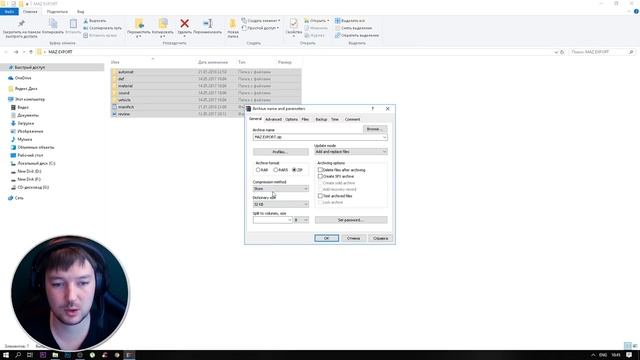Click the New folder icon in the ribbon

pyautogui.click(x=233, y=24)
